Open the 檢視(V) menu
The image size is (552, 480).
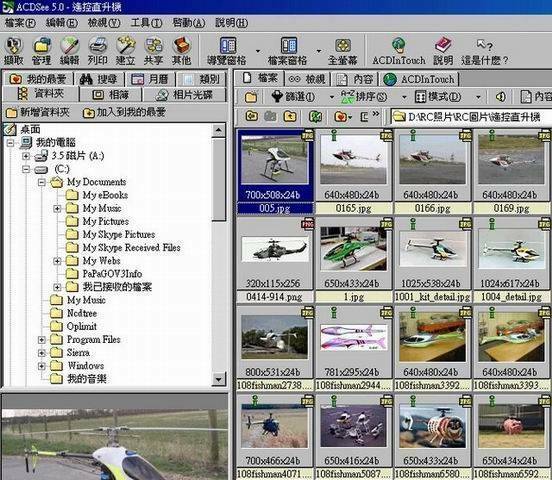[104, 23]
